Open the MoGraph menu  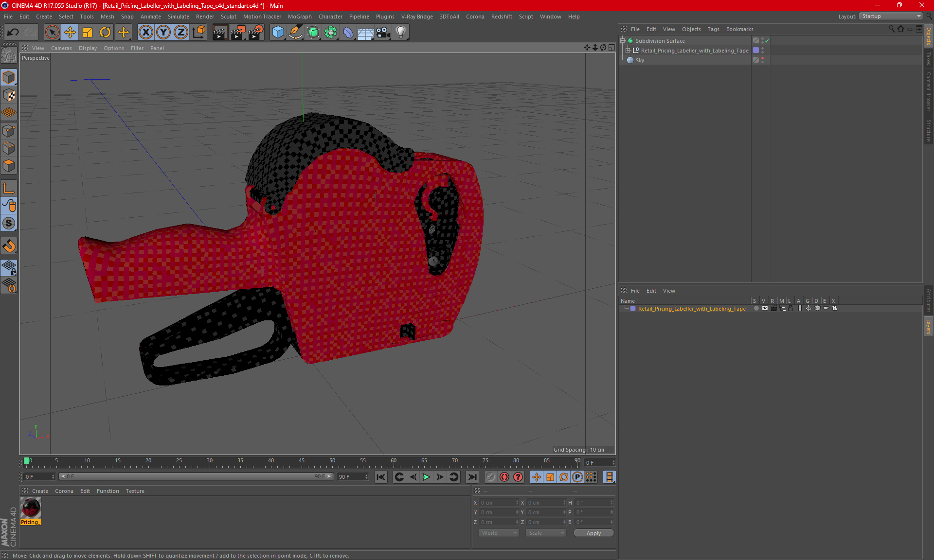[299, 17]
